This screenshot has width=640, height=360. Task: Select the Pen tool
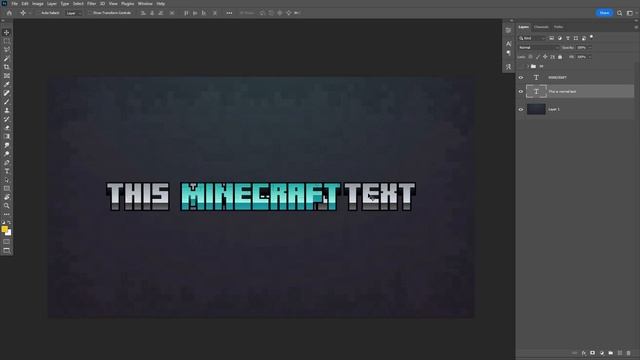click(x=7, y=162)
